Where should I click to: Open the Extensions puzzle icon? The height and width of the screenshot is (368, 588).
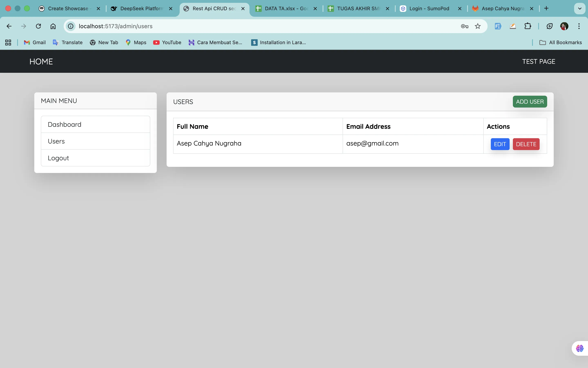[528, 26]
